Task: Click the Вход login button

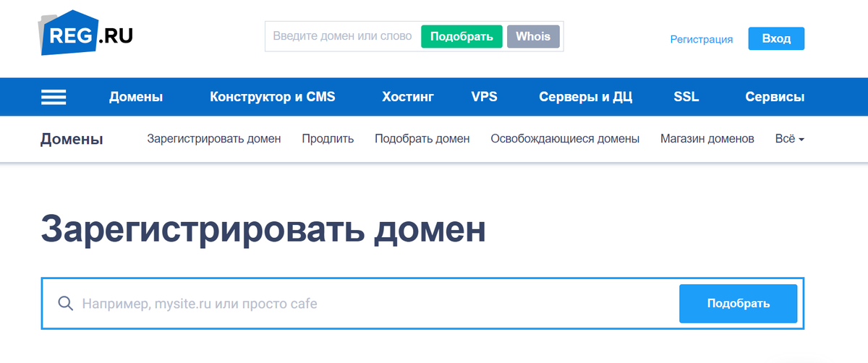Action: 776,38
